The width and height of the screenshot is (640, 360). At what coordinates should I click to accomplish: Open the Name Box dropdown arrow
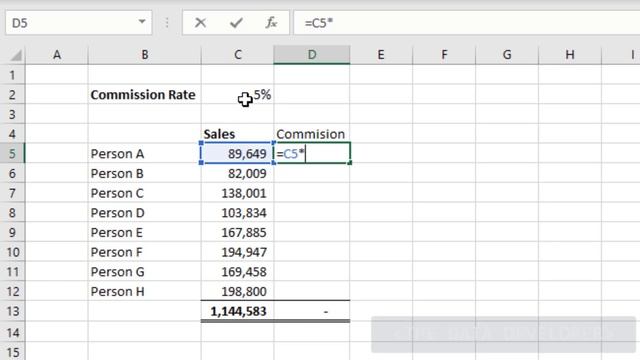tap(142, 22)
